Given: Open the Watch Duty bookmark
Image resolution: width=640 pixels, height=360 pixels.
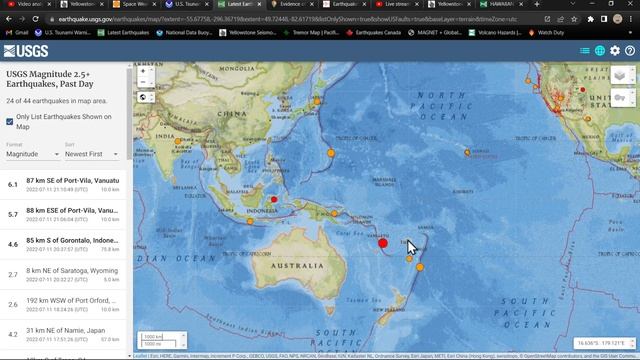Looking at the screenshot, I should 546,33.
